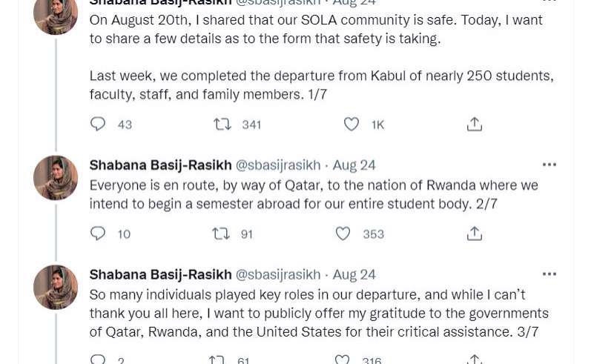Open more options for the 2/7 tweet
Image resolution: width=594 pixels, height=364 pixels.
point(549,165)
